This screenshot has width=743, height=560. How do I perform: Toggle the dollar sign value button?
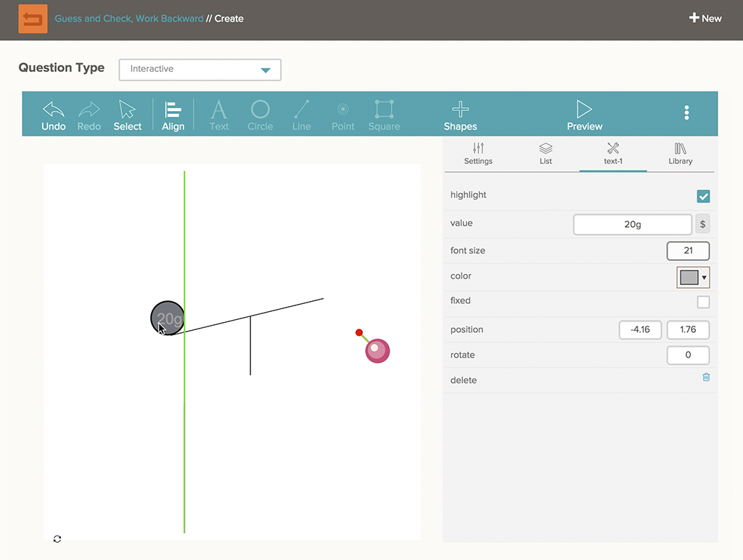pos(702,224)
